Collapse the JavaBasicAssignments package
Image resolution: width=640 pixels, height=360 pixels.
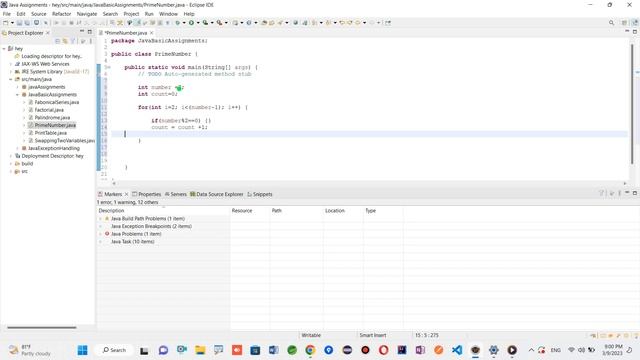(x=18, y=95)
